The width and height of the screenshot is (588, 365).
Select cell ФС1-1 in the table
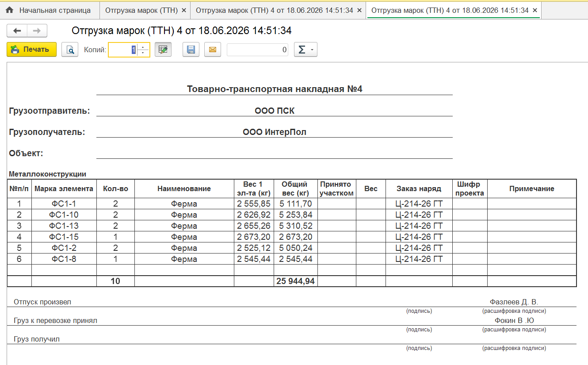tap(64, 204)
